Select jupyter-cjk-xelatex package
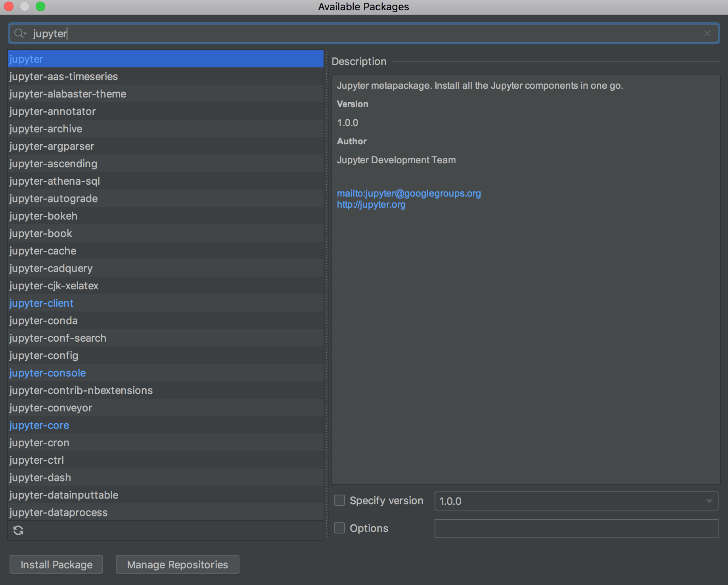Viewport: 728px width, 585px height. pyautogui.click(x=166, y=285)
